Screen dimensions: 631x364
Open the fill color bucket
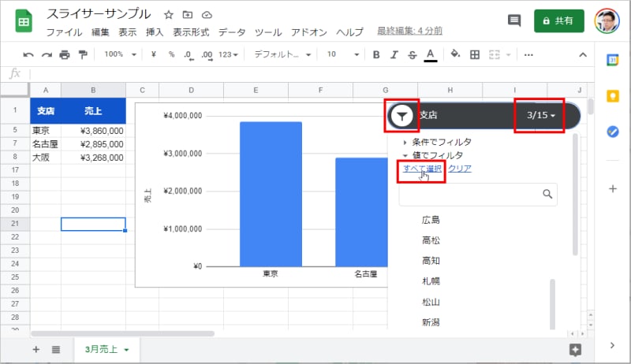[455, 54]
